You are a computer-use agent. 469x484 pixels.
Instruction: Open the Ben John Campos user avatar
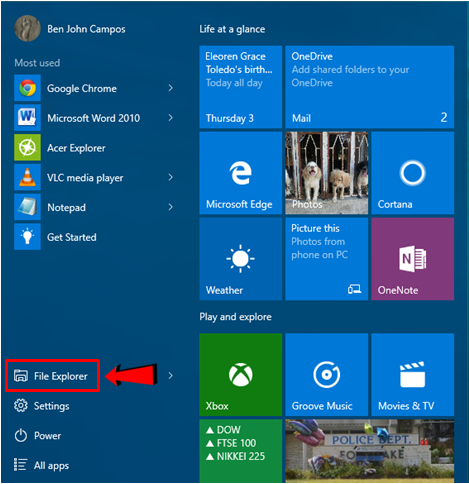pos(27,28)
